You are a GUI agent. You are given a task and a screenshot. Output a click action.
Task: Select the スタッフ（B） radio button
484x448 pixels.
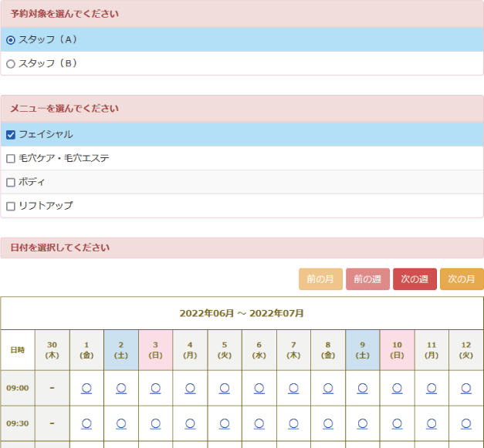point(11,64)
